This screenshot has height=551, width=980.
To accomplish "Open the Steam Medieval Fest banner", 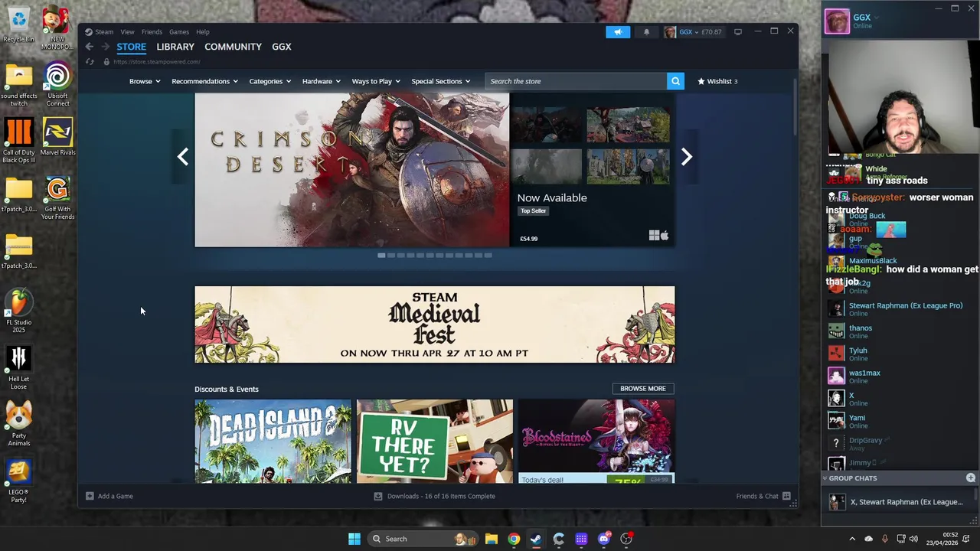I will pyautogui.click(x=435, y=324).
